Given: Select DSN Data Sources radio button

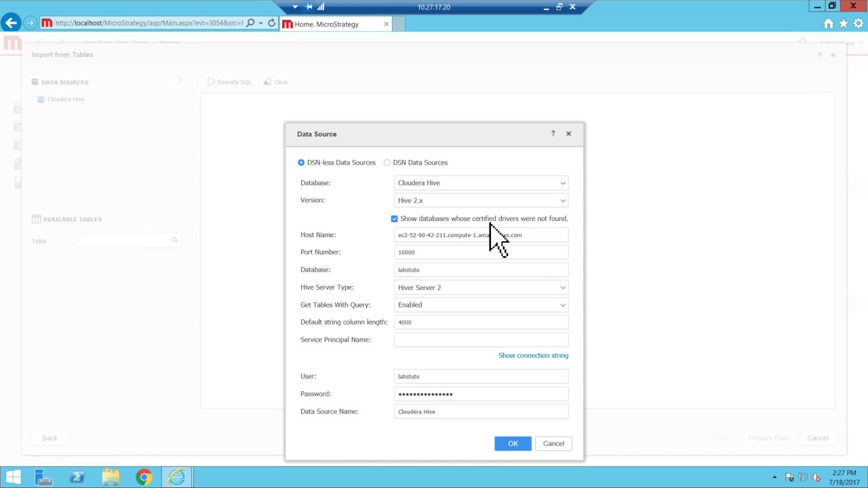Looking at the screenshot, I should pos(387,163).
